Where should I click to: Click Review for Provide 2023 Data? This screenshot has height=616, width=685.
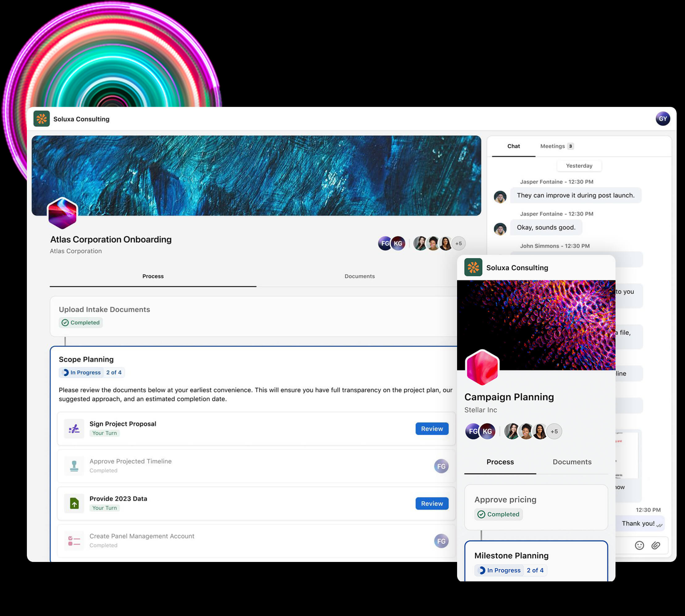point(432,504)
